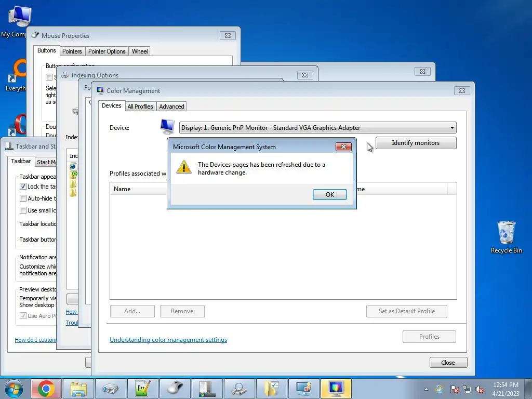Switch to All Profiles tab in Color Management
This screenshot has height=399, width=532.
pos(140,107)
